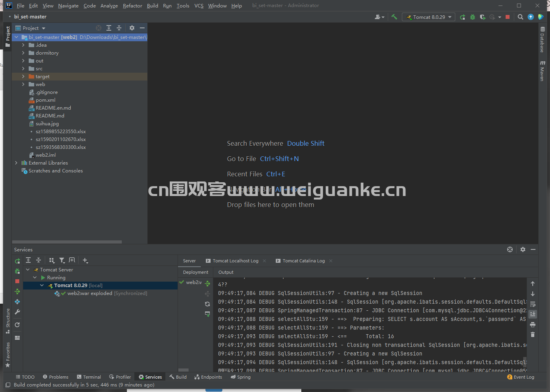Open the VCS menu
550x392 pixels.
pyautogui.click(x=199, y=5)
